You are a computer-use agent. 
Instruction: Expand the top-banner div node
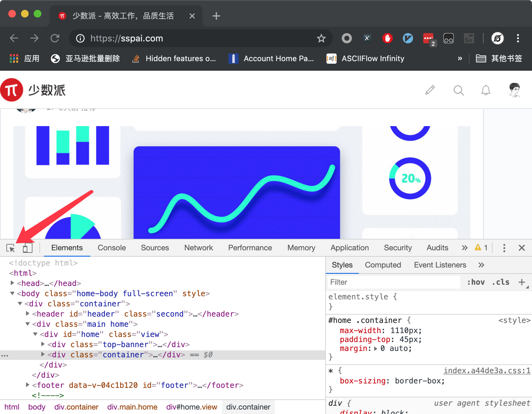tap(43, 344)
